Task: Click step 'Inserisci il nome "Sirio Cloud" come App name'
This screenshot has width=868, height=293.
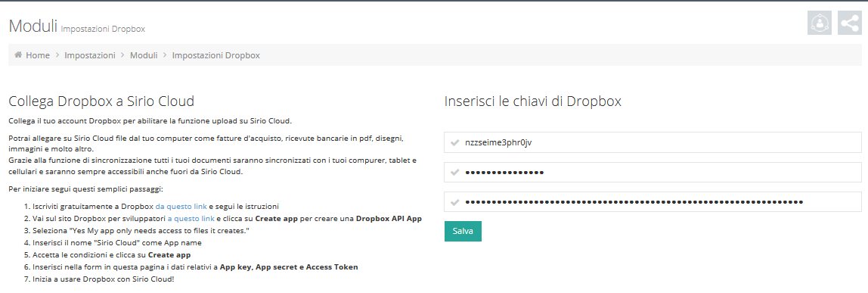Action: click(x=116, y=242)
